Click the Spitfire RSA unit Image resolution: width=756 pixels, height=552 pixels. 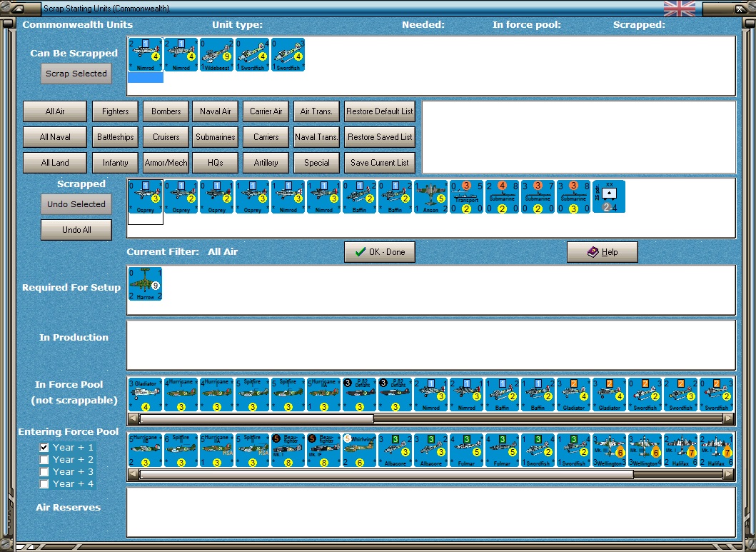tap(252, 451)
